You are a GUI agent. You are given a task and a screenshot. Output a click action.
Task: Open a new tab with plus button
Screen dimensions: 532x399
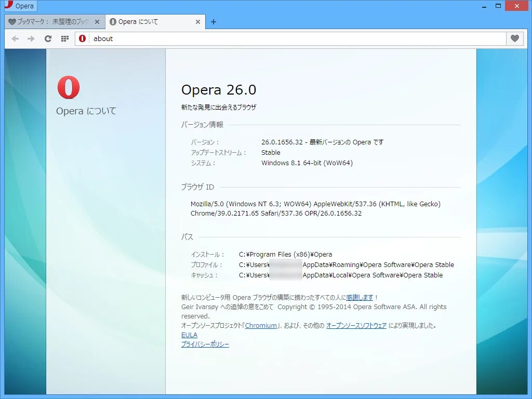pos(214,22)
